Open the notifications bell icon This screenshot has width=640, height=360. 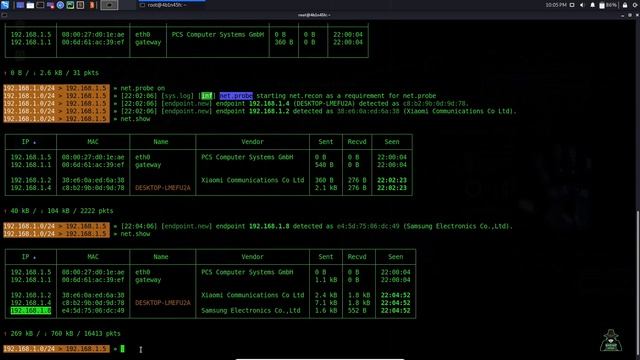point(593,5)
